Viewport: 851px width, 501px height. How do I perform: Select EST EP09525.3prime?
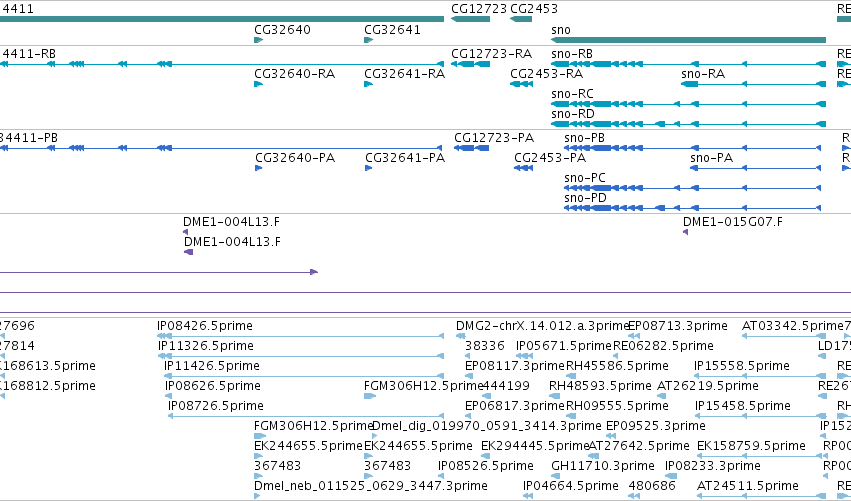611,436
